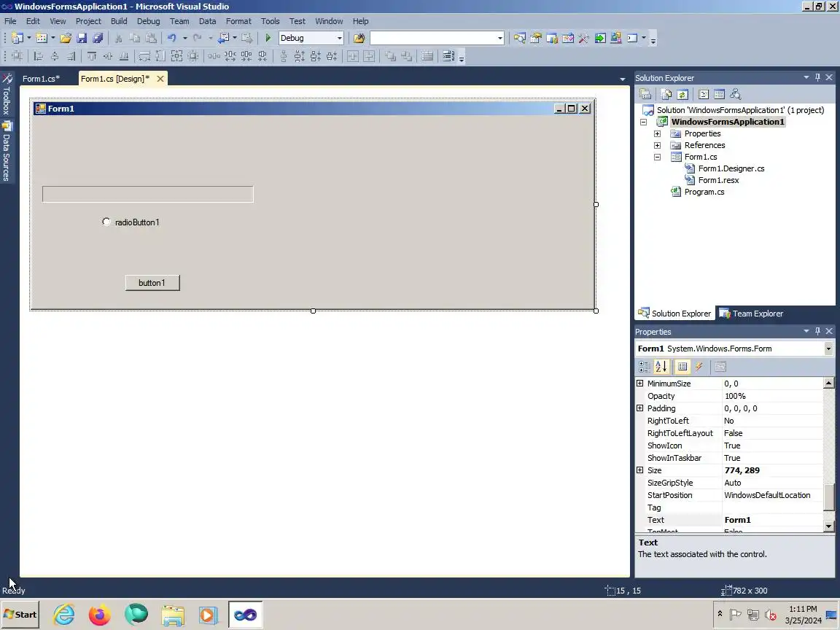Switch Properties grid to Categorized view
This screenshot has width=840, height=630.
click(x=645, y=367)
